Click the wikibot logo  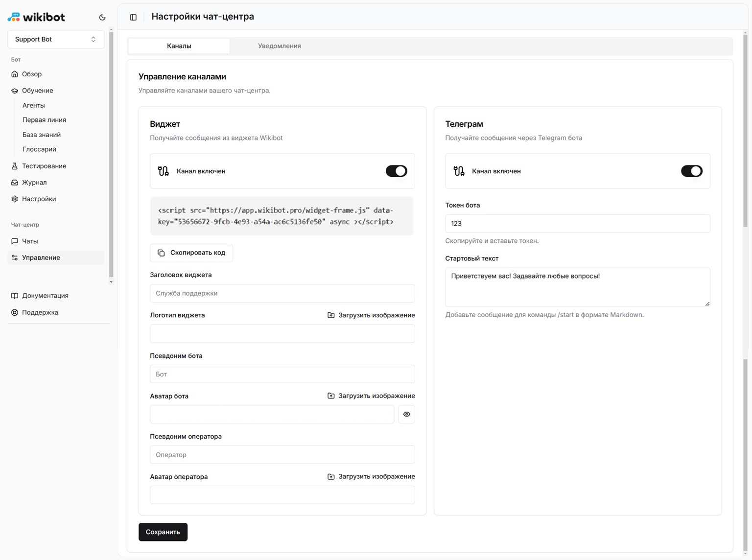point(36,17)
